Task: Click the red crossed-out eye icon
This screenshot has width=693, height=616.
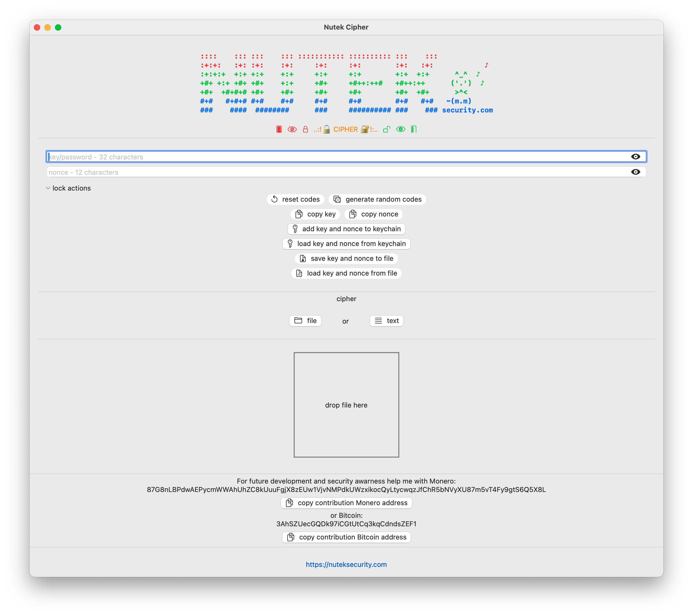Action: (291, 129)
